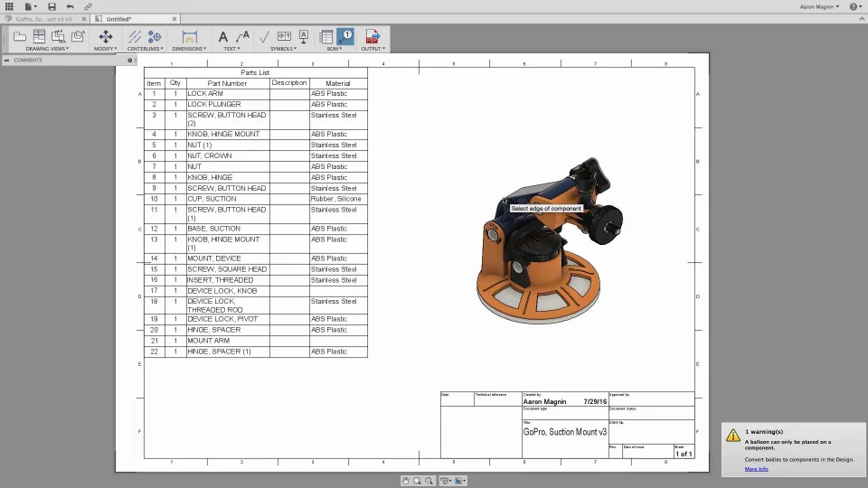
Task: Collapse the Comments panel arrows
Action: [6, 60]
